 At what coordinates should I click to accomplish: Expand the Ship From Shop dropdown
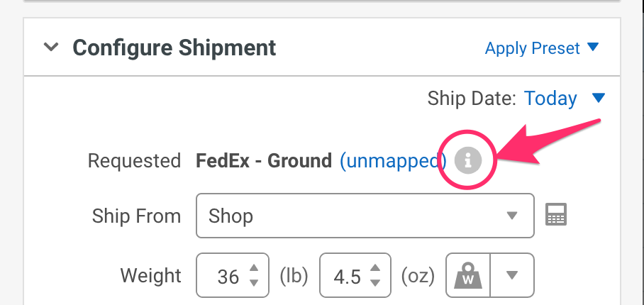tap(365, 216)
